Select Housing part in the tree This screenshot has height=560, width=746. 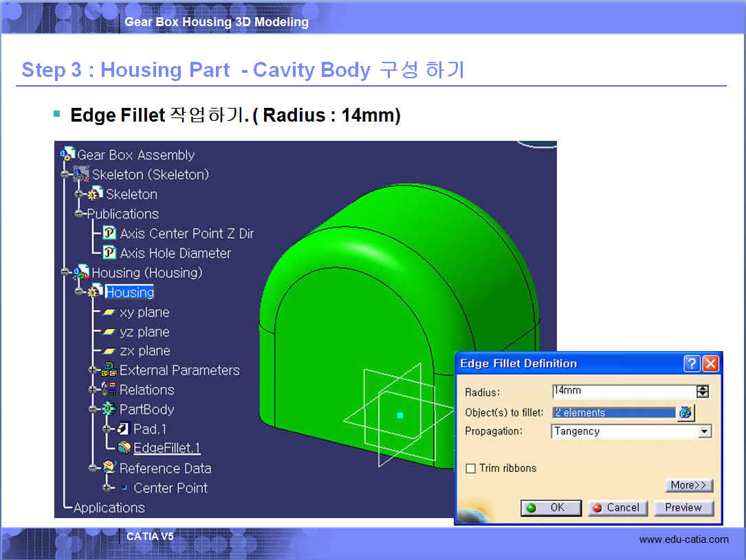click(x=129, y=293)
